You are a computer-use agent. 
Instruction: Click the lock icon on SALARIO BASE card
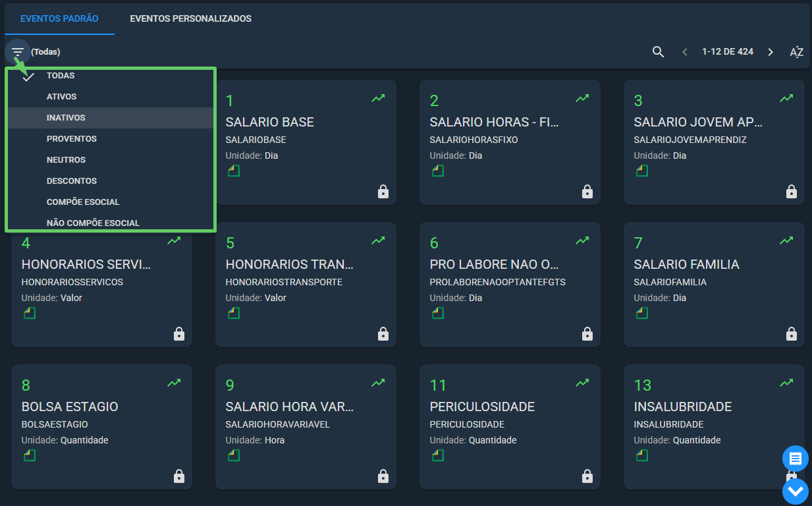point(383,192)
